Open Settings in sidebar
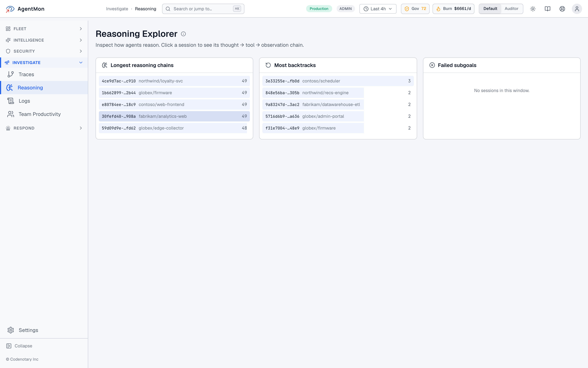Viewport: 588px width, 368px height. (x=44, y=330)
